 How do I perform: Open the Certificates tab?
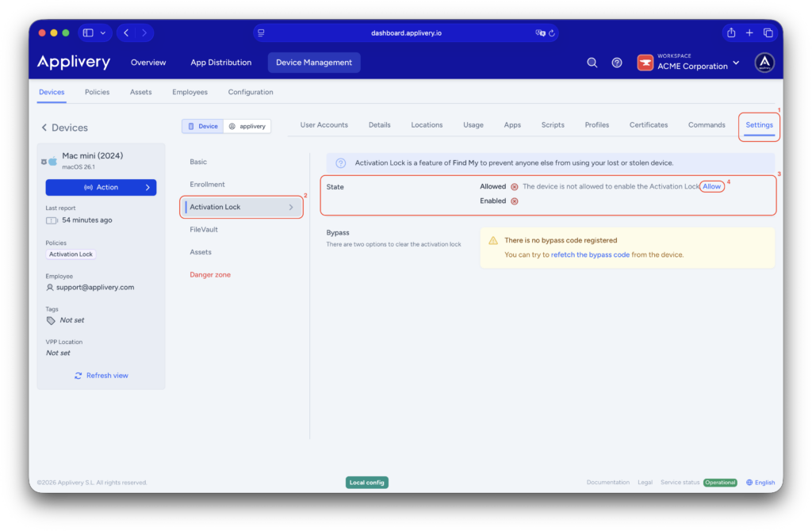pyautogui.click(x=648, y=124)
